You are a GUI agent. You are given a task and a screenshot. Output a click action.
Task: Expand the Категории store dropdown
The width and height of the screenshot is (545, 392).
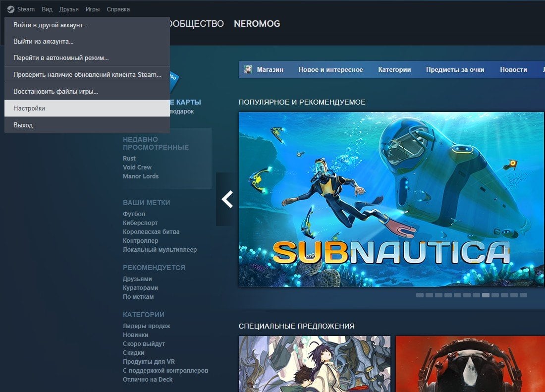coord(394,69)
